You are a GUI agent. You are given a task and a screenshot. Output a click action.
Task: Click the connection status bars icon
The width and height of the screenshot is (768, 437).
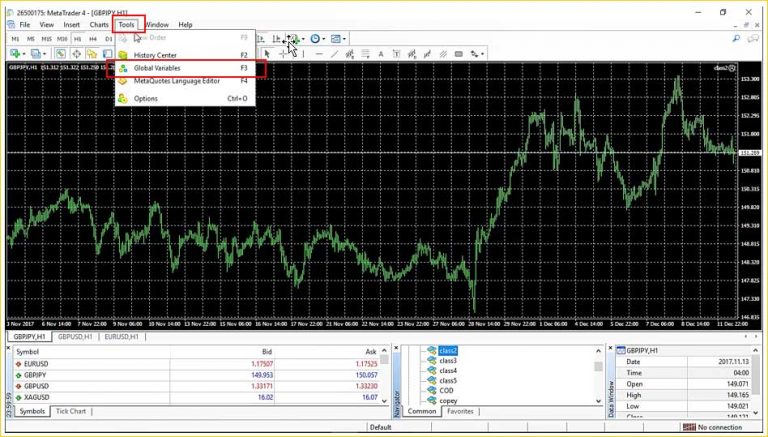tap(689, 427)
